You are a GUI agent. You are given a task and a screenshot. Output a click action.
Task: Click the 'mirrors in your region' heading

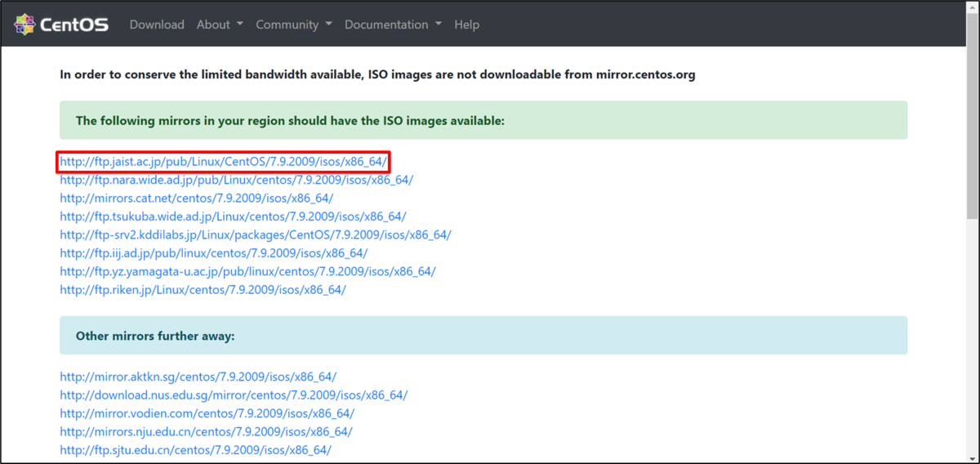tap(290, 120)
